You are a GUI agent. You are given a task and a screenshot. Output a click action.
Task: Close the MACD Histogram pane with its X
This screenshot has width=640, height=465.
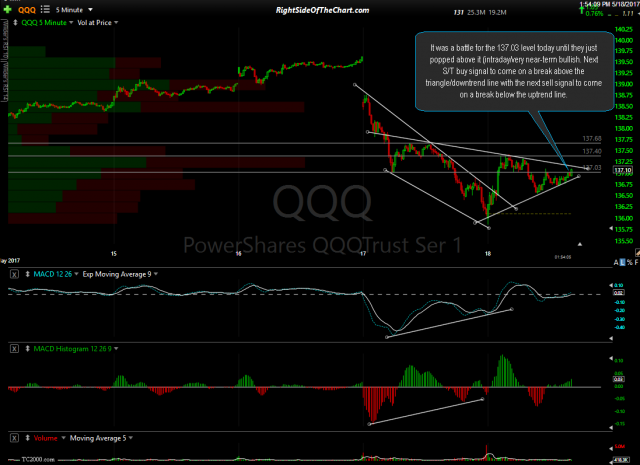point(14,349)
